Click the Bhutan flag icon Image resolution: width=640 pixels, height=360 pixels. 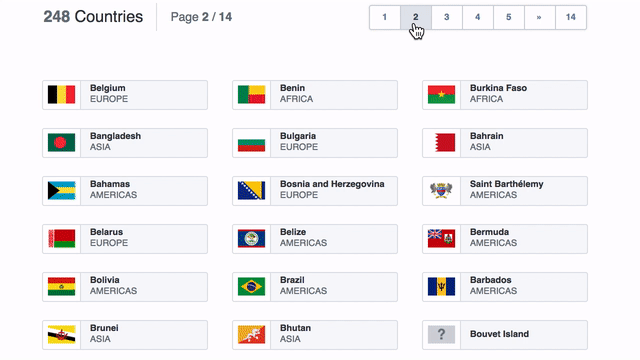click(x=251, y=335)
